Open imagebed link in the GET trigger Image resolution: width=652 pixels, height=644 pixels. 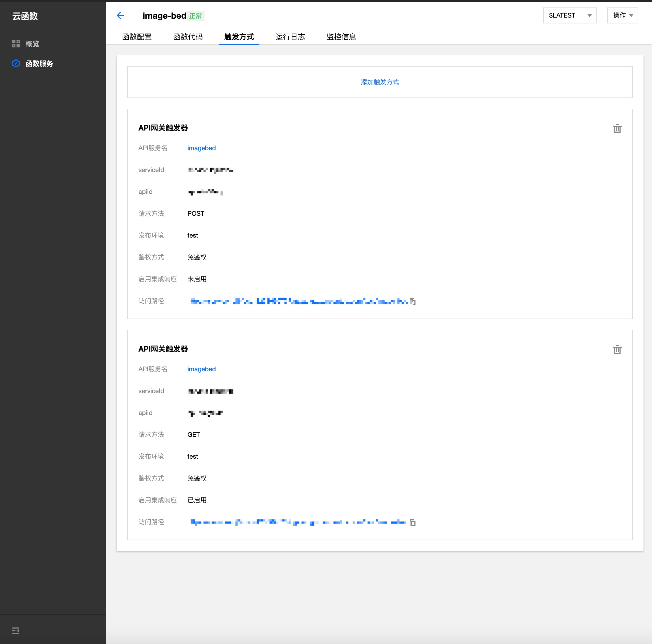pos(201,369)
